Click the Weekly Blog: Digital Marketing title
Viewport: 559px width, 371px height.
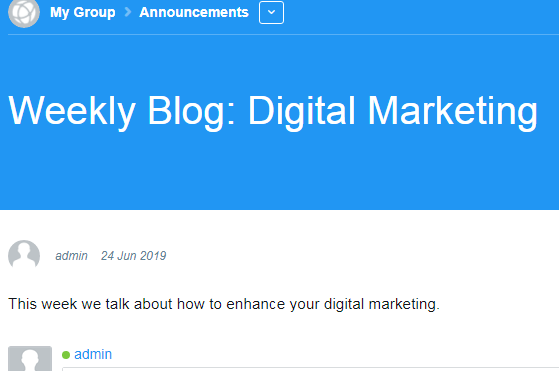coord(273,111)
